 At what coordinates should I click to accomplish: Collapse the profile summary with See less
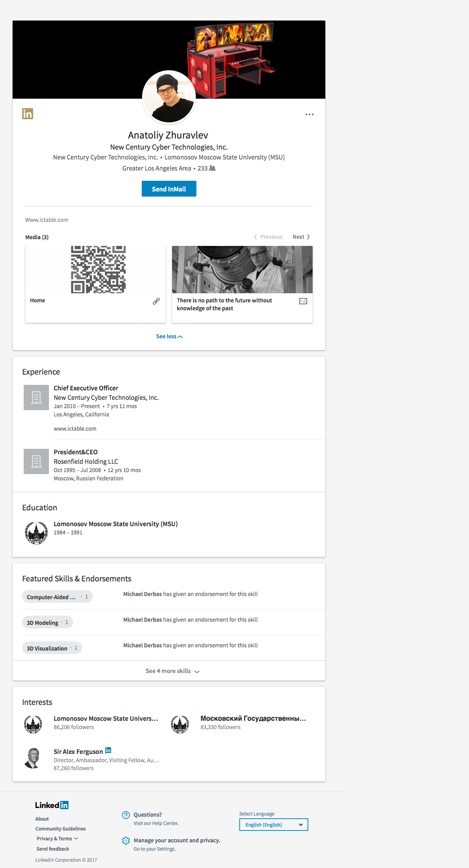pos(169,336)
